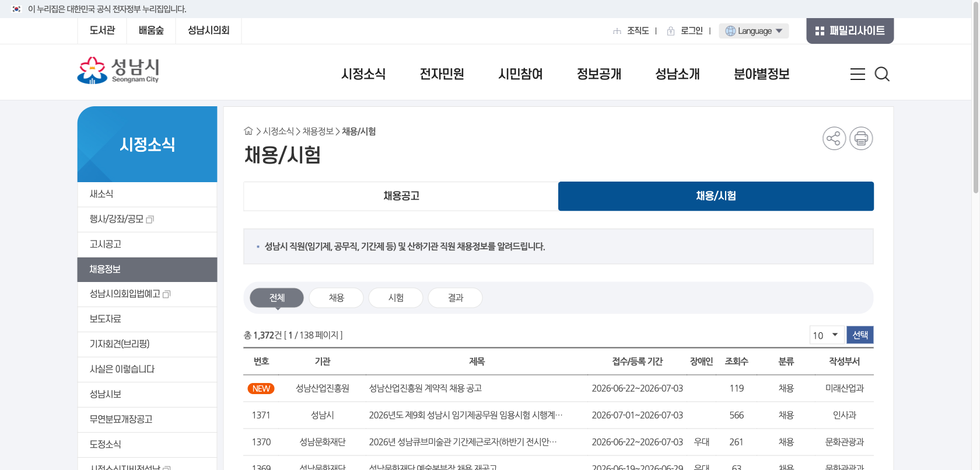
Task: Open post 2026년 성남큐브미술관 기간제근로자
Action: pyautogui.click(x=463, y=442)
